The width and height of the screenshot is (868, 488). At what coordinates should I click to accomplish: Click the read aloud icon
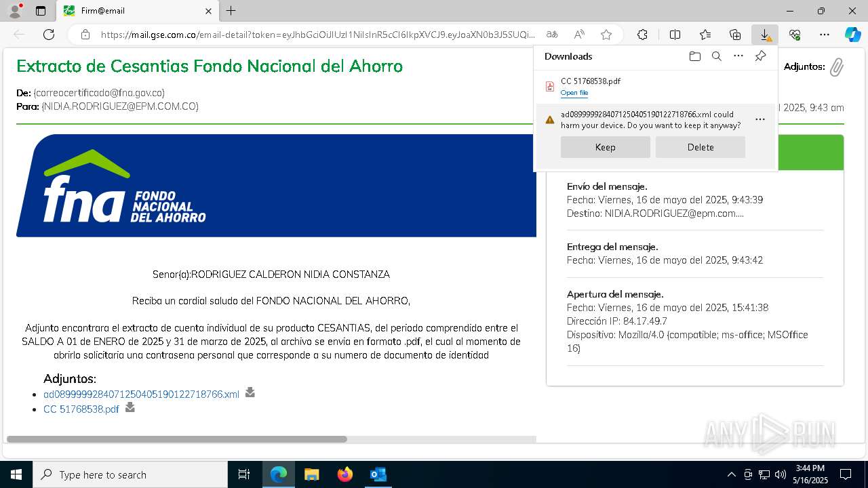[579, 35]
